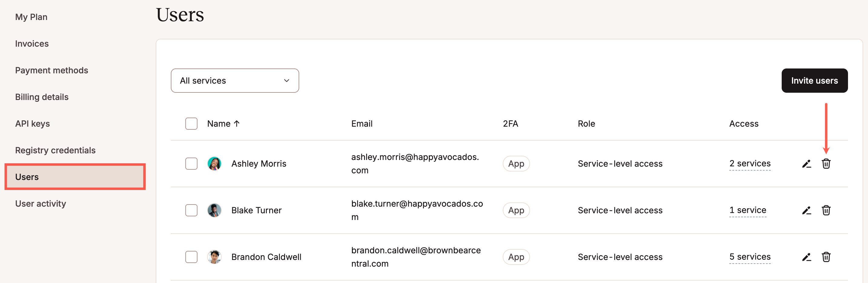Click 2FA column header
Viewport: 868px width, 283px height.
point(511,124)
